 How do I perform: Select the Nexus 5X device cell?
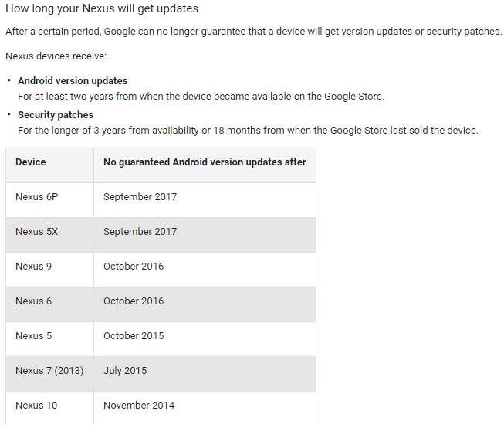pos(36,232)
